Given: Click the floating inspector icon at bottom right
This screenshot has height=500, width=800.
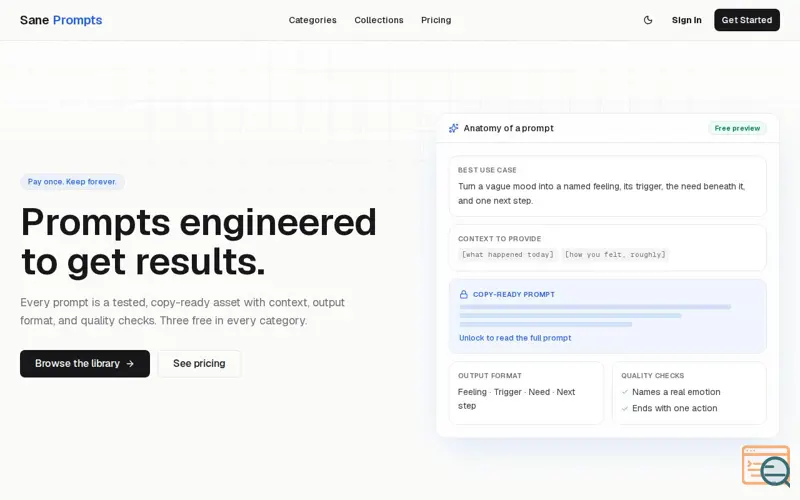Looking at the screenshot, I should [765, 465].
